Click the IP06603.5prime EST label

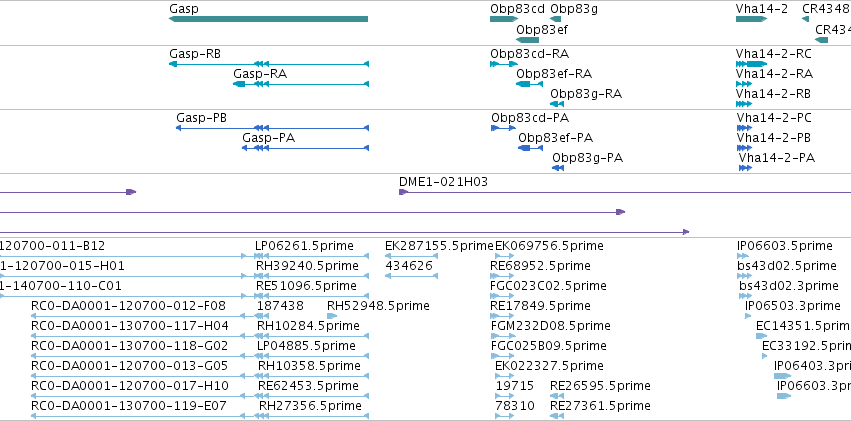point(785,246)
